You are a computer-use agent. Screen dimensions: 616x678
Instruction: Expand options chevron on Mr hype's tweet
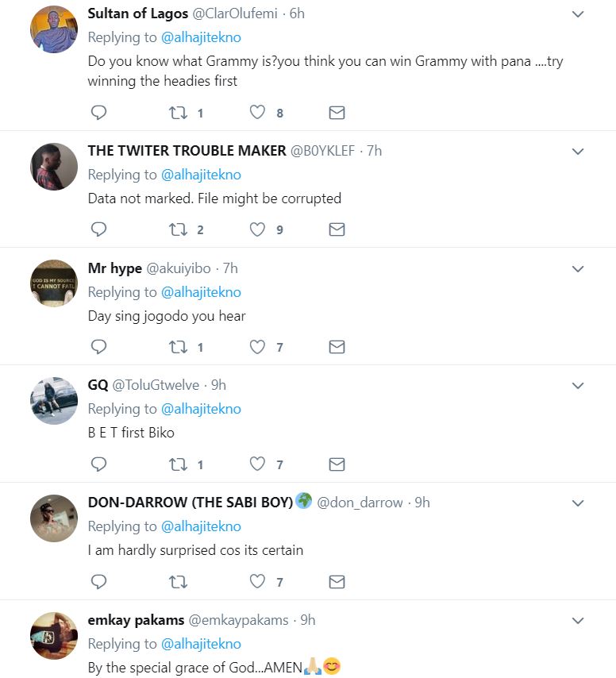578,269
